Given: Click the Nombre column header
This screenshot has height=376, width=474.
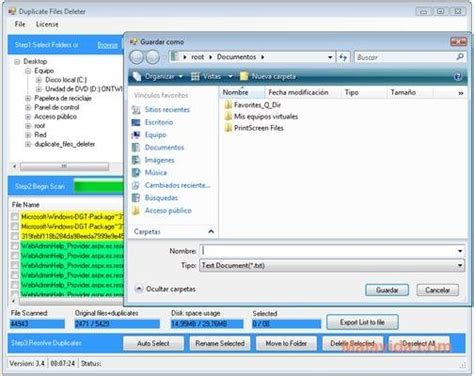Looking at the screenshot, I should tap(242, 92).
